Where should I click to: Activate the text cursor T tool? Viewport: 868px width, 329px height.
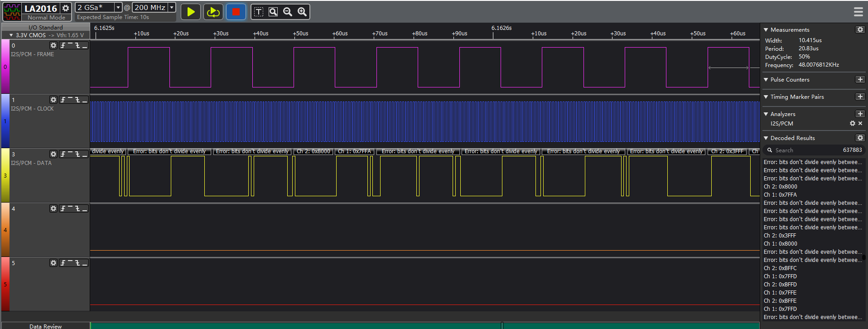259,12
